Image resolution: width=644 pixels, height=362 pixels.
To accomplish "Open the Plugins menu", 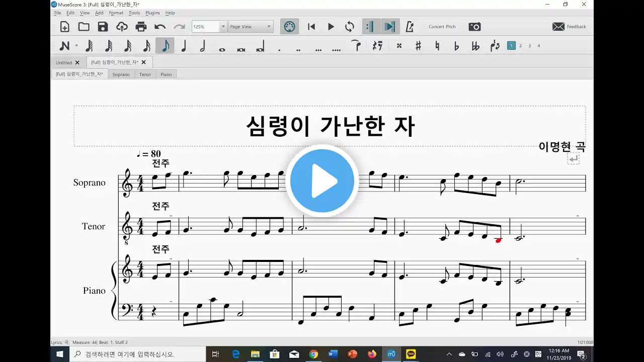I will 152,13.
